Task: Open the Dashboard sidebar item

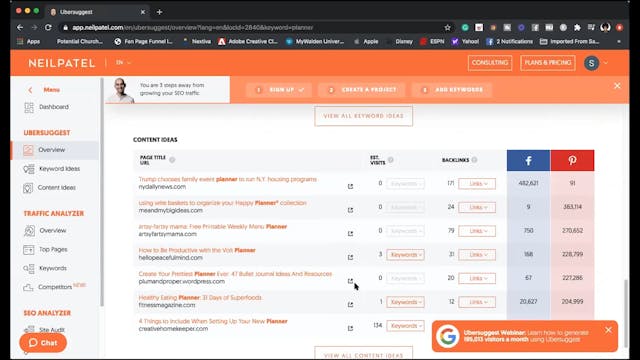Action: tap(54, 107)
